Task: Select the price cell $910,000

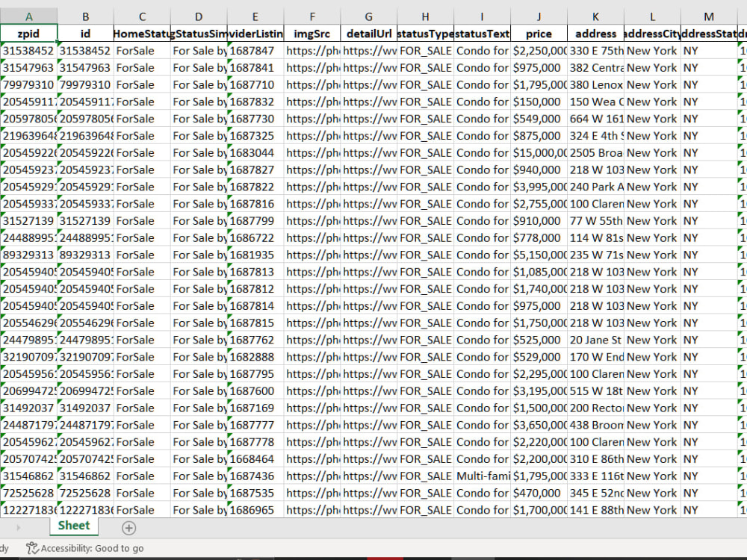Action: 539,221
